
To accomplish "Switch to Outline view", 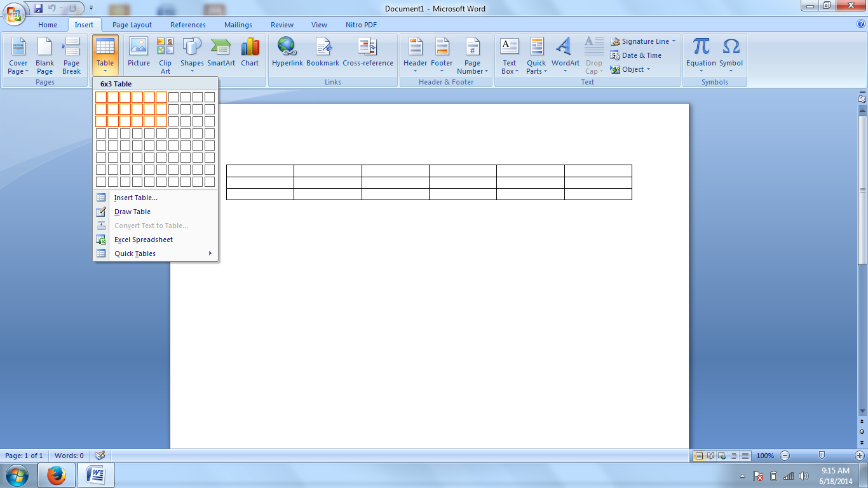I will pyautogui.click(x=733, y=456).
